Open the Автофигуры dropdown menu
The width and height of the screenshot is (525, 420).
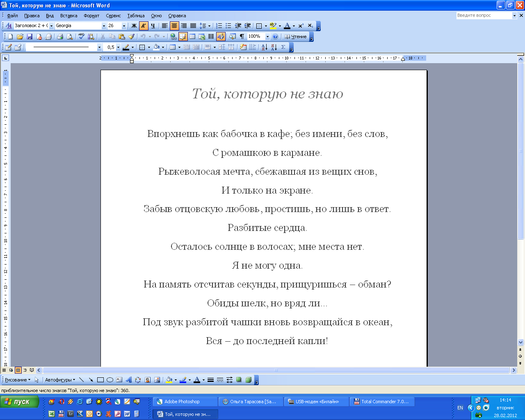60,380
